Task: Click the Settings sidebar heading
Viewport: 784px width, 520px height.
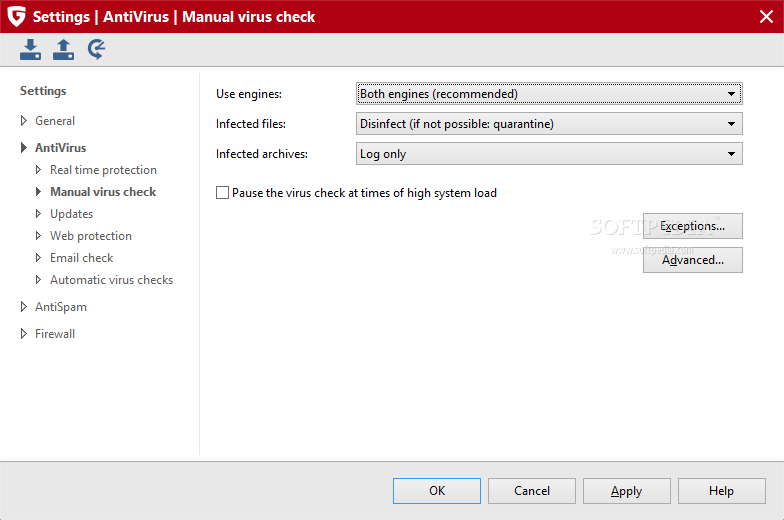Action: (43, 91)
